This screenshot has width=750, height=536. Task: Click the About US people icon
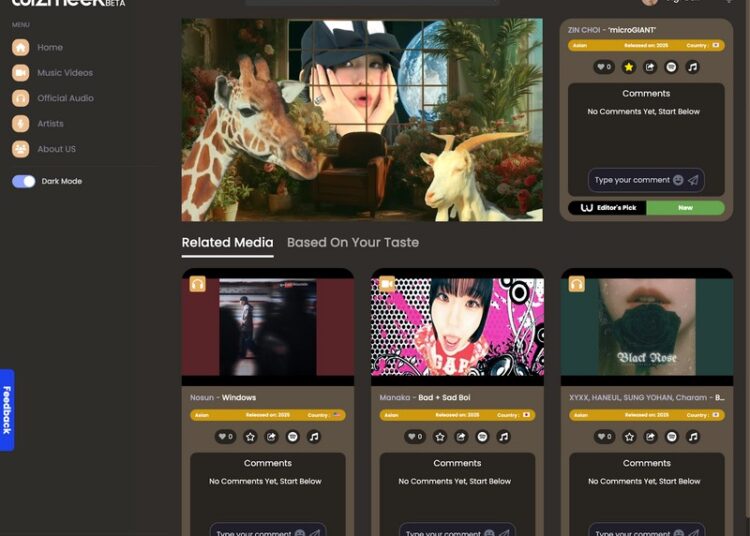[x=21, y=149]
